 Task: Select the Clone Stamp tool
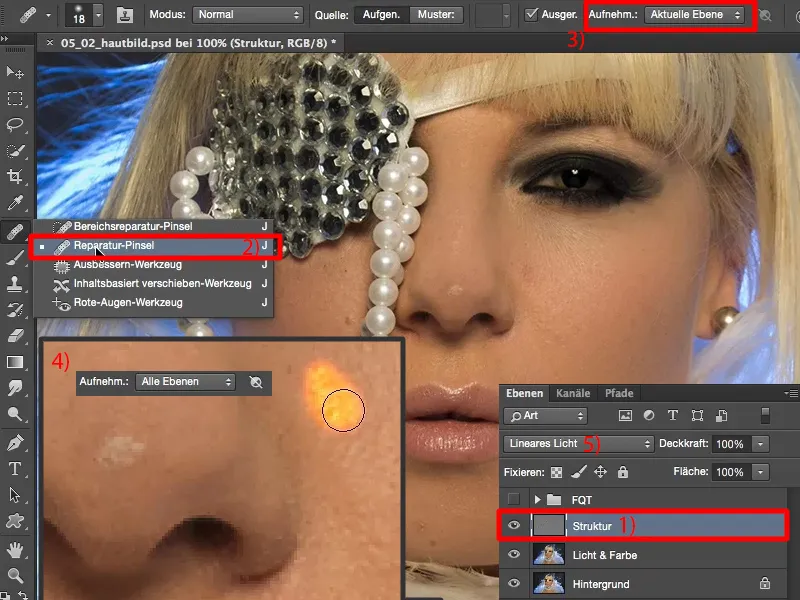15,284
